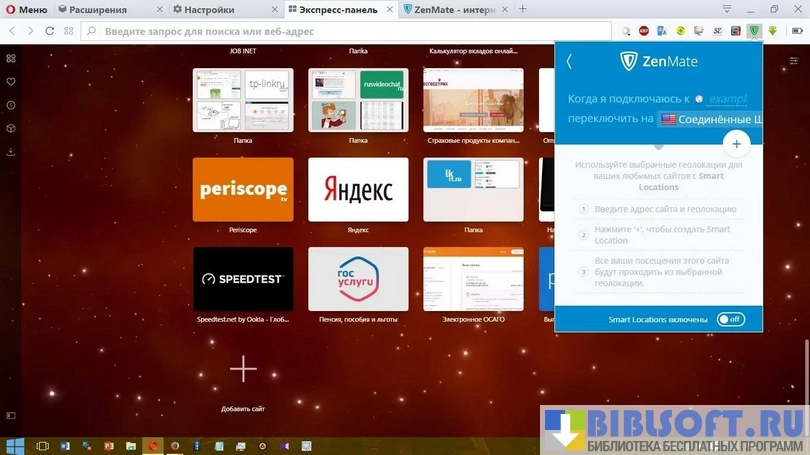Open the Соединённые Штаты location dropdown
Image resolution: width=810 pixels, height=455 pixels.
pyautogui.click(x=710, y=119)
